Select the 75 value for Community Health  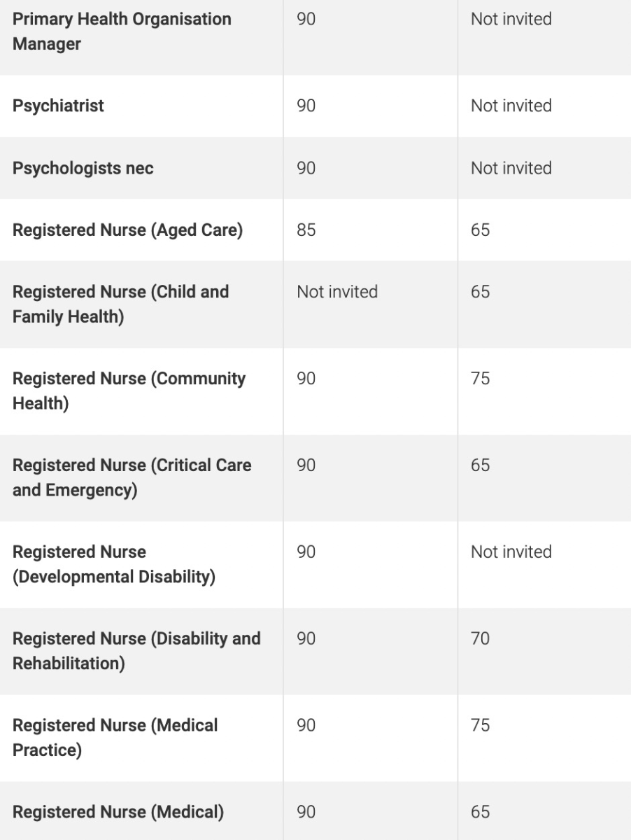(480, 379)
